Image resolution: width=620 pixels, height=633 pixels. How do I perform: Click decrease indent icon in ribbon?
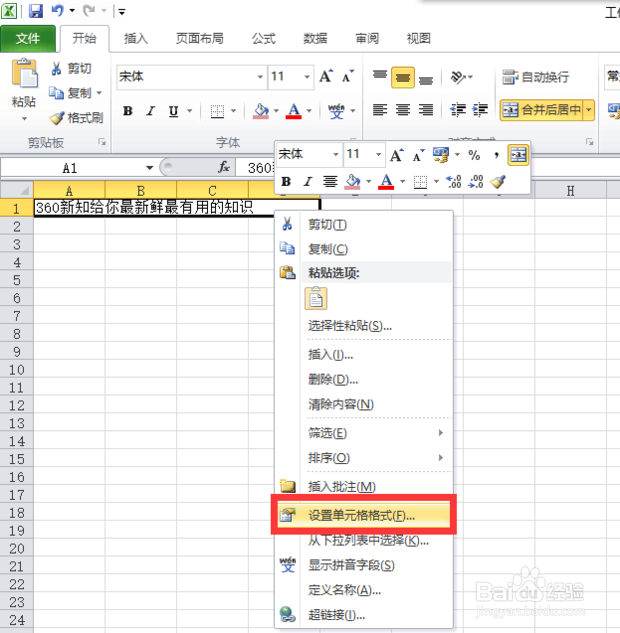[458, 109]
